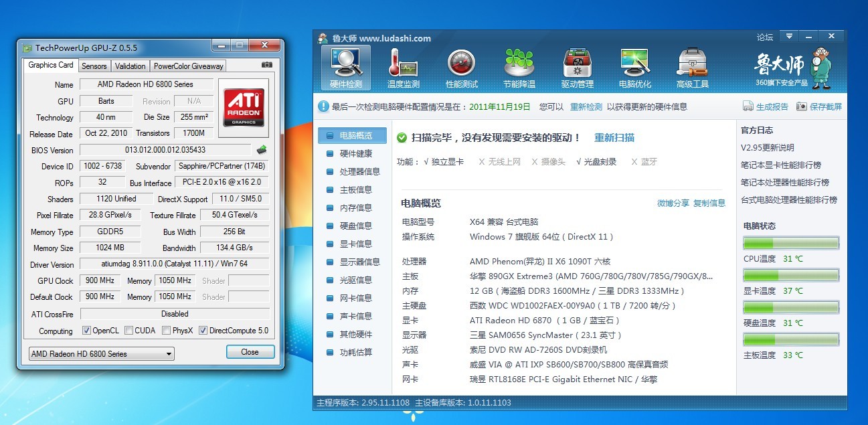Open 笔记本处理器性能排行榜 ranking link

tap(785, 182)
